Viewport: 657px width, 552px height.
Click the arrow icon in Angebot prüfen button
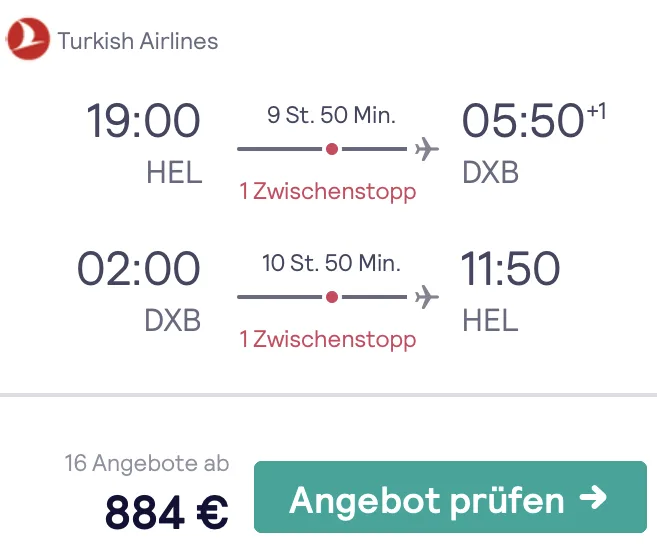[x=593, y=498]
